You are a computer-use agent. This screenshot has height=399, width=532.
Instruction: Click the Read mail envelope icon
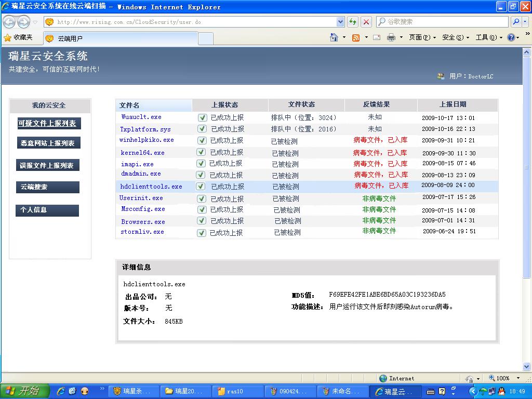[x=377, y=37]
